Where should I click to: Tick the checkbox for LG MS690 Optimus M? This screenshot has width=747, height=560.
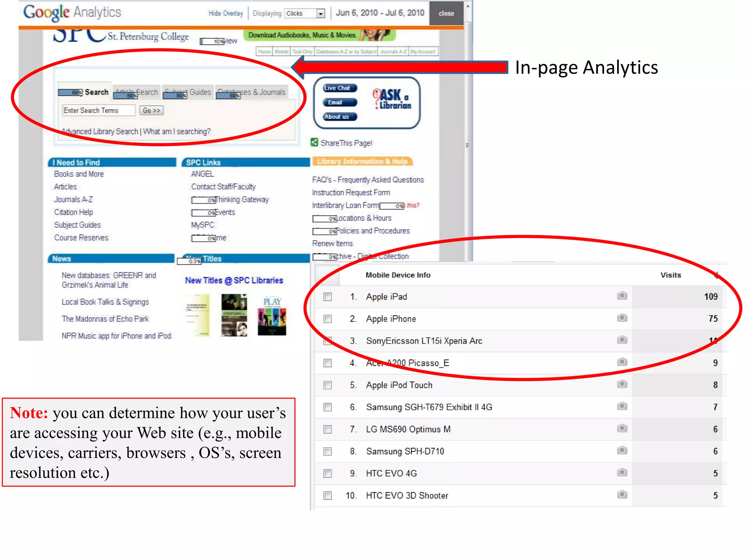point(328,429)
